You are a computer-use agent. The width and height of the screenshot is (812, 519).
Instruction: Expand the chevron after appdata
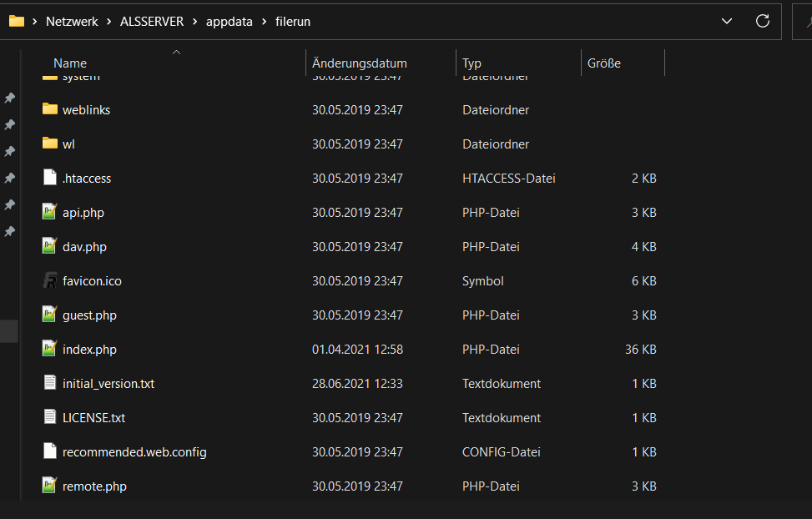coord(264,21)
